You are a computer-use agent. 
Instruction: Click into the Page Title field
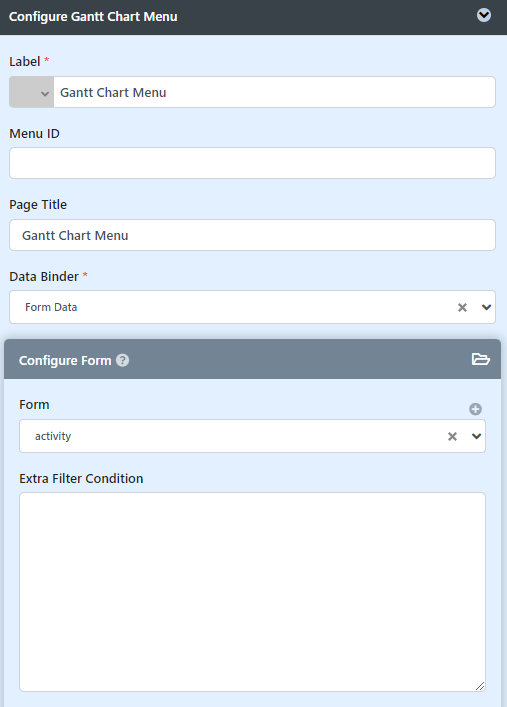coord(253,235)
